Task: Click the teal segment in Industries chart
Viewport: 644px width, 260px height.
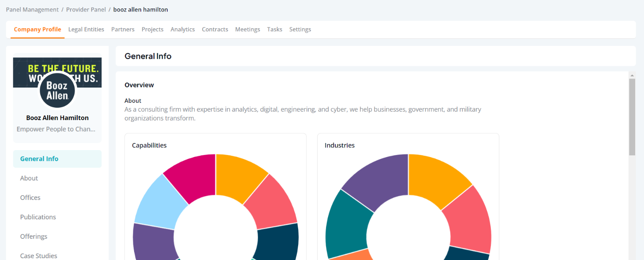Action: [x=348, y=225]
